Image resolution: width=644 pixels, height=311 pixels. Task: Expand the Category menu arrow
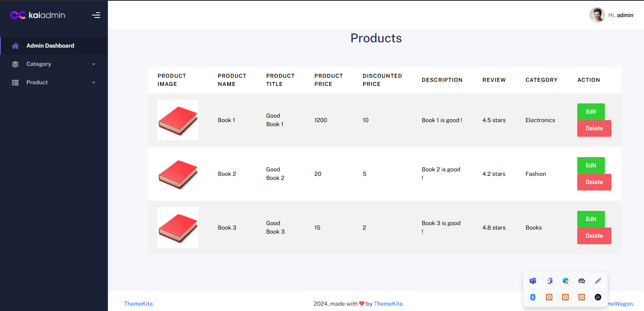click(x=94, y=64)
